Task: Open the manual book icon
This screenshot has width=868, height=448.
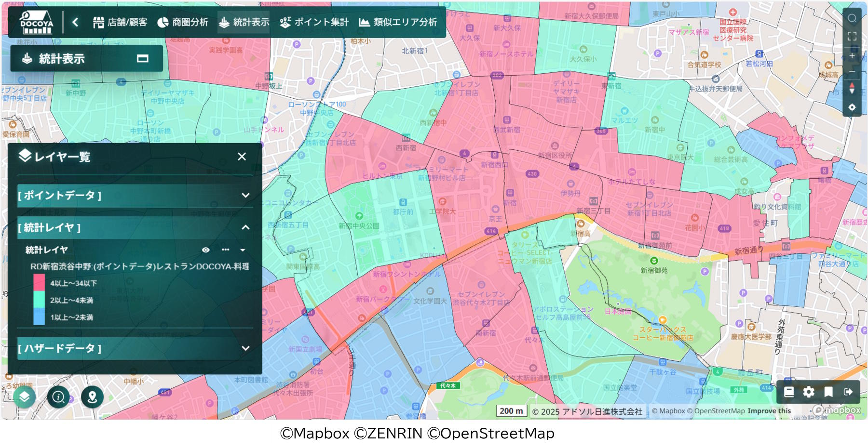Action: click(789, 392)
